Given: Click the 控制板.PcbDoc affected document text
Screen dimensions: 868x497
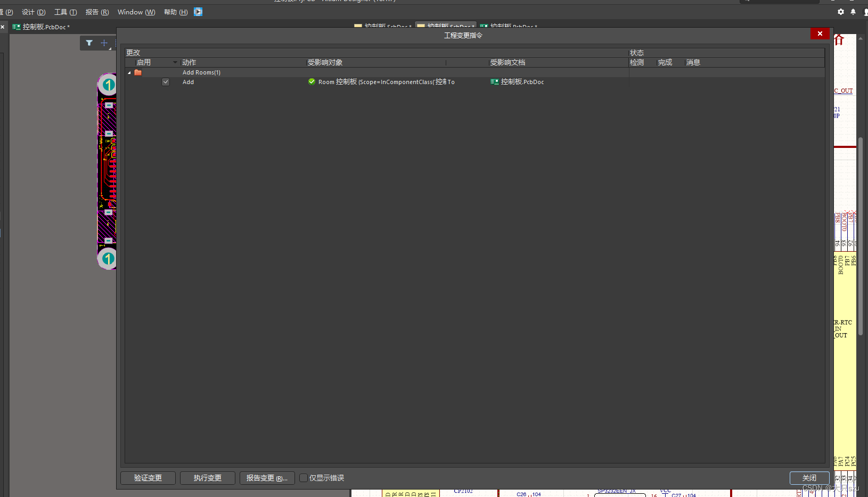Looking at the screenshot, I should (522, 82).
